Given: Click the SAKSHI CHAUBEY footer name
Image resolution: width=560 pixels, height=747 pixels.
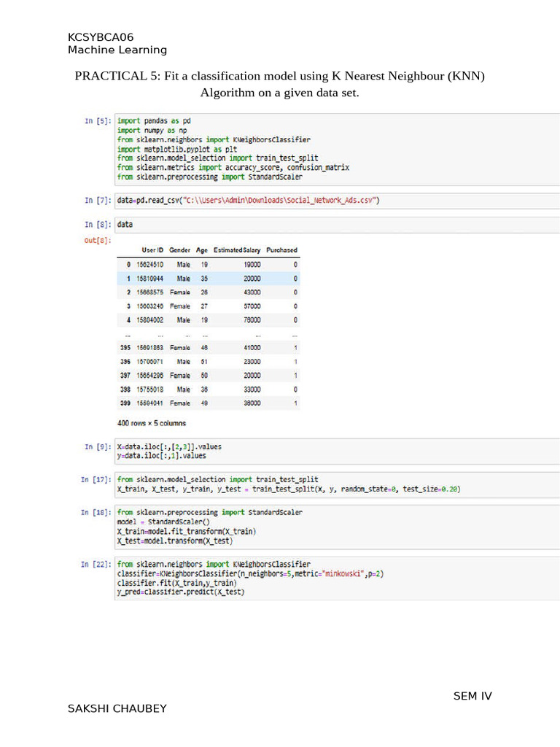Looking at the screenshot, I should point(117,709).
